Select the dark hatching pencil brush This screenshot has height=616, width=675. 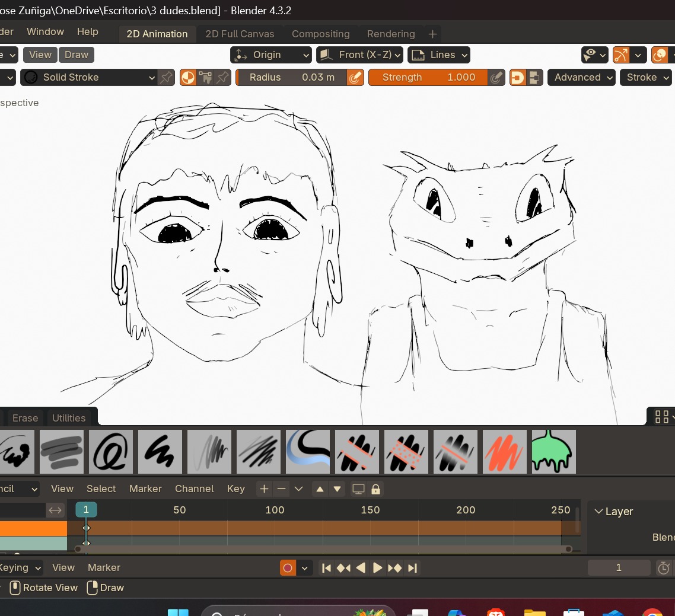(x=258, y=452)
